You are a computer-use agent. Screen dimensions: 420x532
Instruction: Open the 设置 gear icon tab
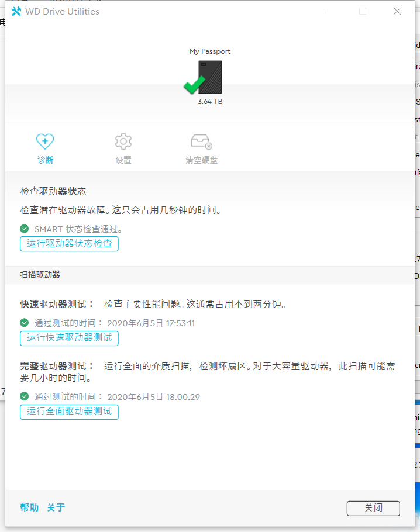coord(123,141)
